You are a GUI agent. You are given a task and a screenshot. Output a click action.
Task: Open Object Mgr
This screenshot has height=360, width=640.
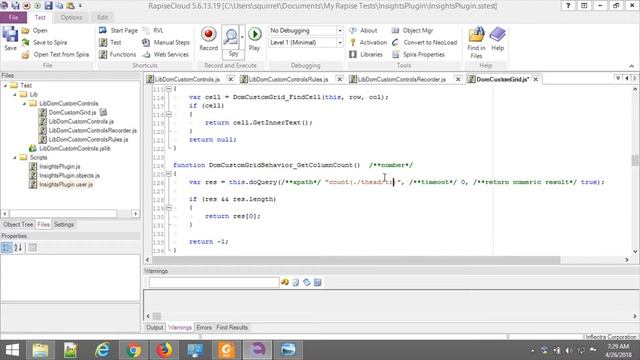click(412, 31)
